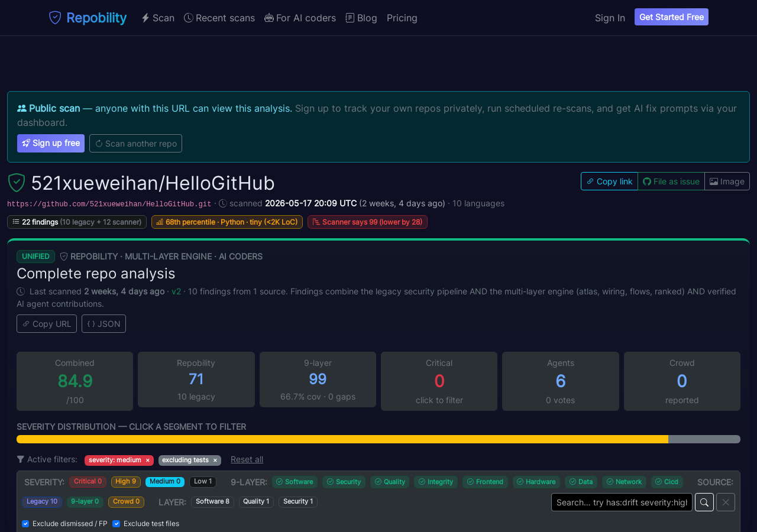Click the Copy URL button
Viewport: 757px width, 532px height.
[x=47, y=323]
